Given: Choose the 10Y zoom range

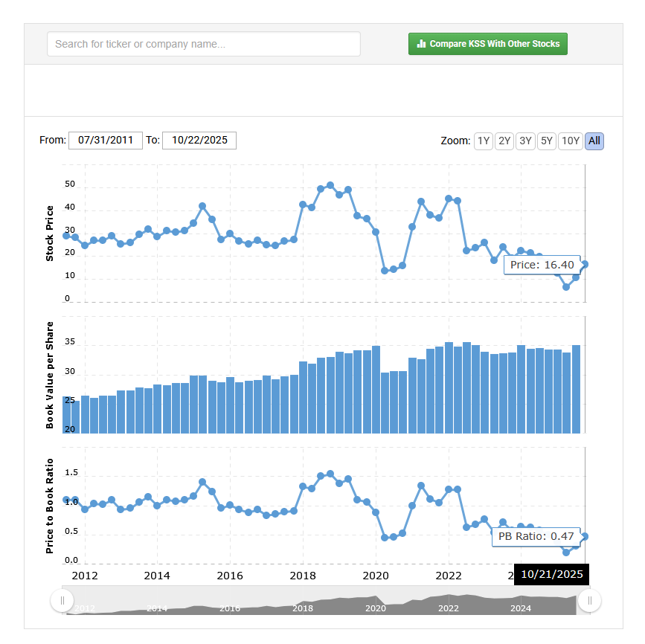Looking at the screenshot, I should (x=570, y=141).
